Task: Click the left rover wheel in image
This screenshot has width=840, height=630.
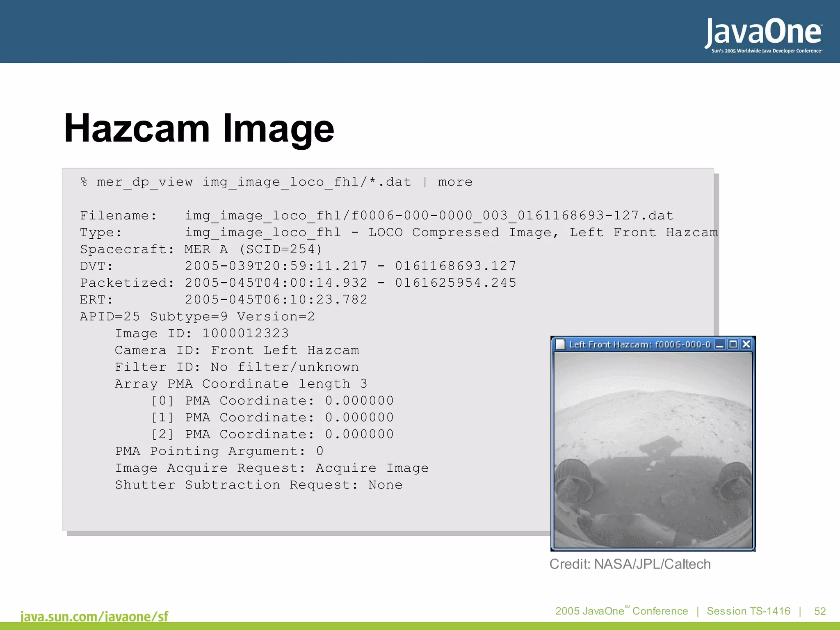Action: (573, 480)
